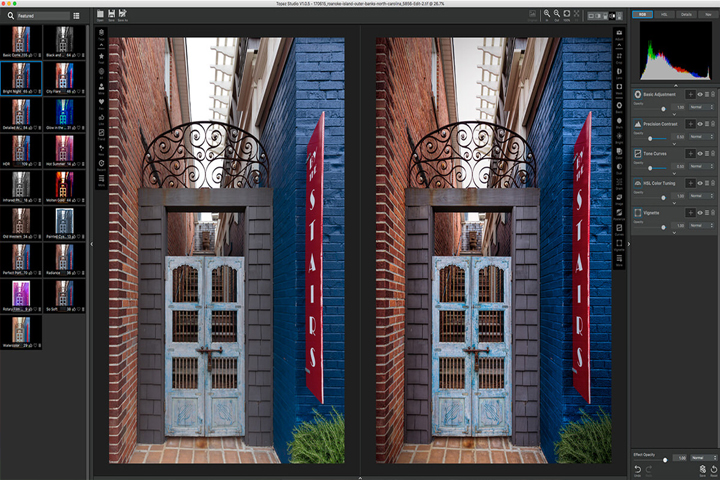The height and width of the screenshot is (480, 720).
Task: Click the Reset icon at bottom right
Action: (x=714, y=469)
